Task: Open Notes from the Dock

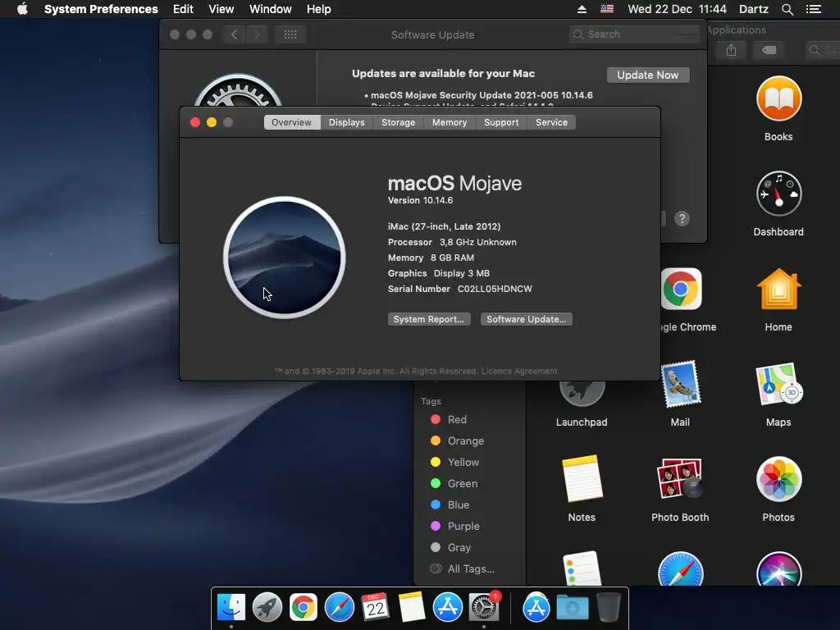Action: 412,608
